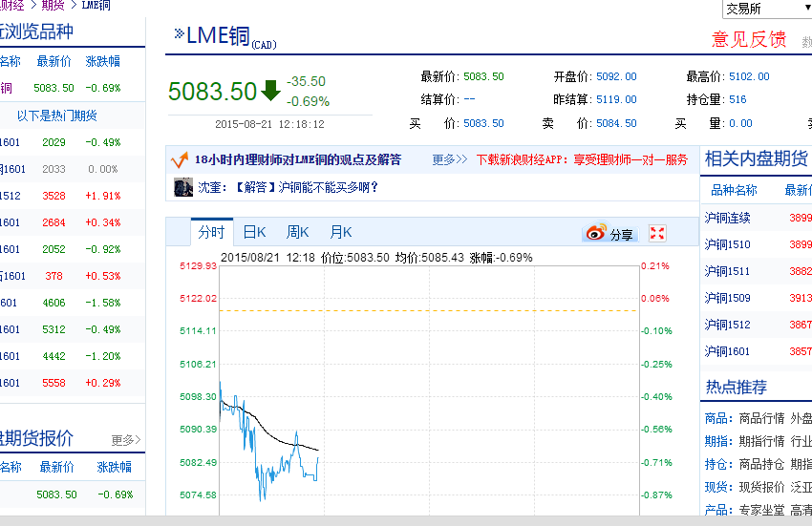Open LME铜 breadcrumb link
The height and width of the screenshot is (526, 812).
[x=96, y=5]
